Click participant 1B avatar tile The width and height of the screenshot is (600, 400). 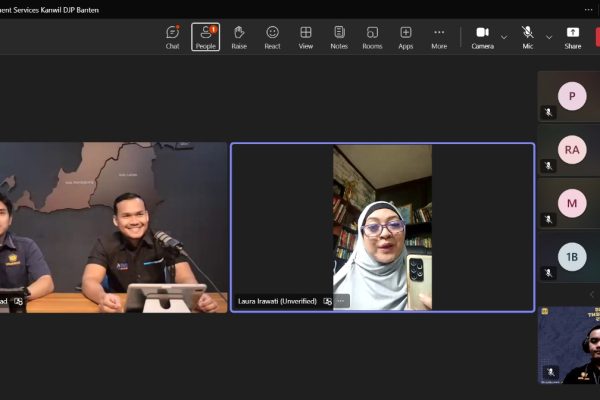[x=572, y=257]
